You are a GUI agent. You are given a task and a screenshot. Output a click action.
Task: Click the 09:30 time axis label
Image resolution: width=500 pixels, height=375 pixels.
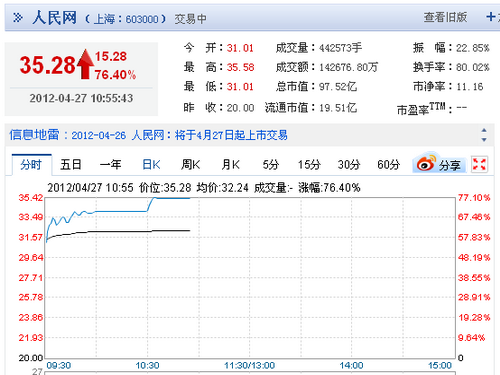(59, 366)
